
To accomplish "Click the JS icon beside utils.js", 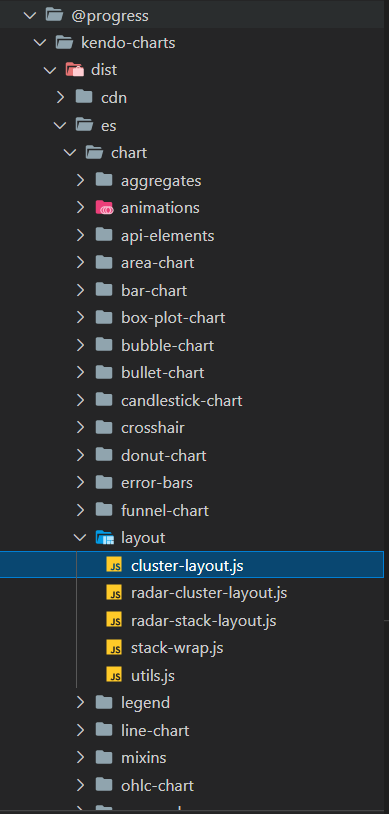I will [114, 675].
